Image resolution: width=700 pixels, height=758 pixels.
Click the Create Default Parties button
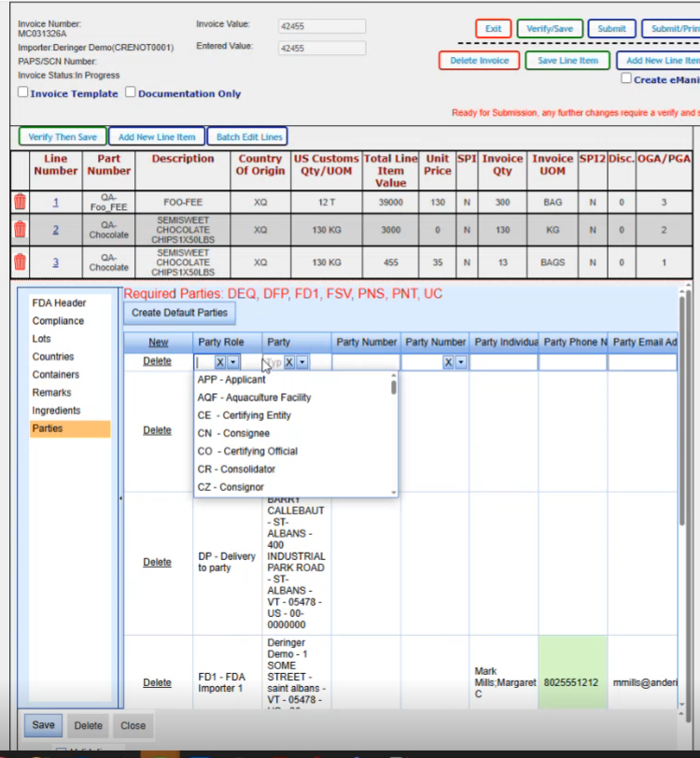click(180, 313)
